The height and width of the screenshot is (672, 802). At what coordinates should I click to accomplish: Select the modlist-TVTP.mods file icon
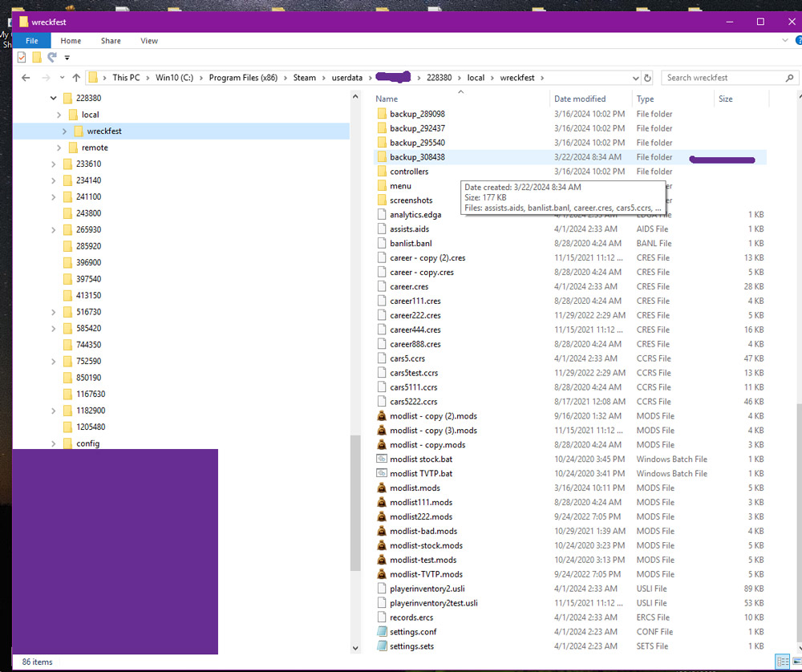tap(382, 574)
